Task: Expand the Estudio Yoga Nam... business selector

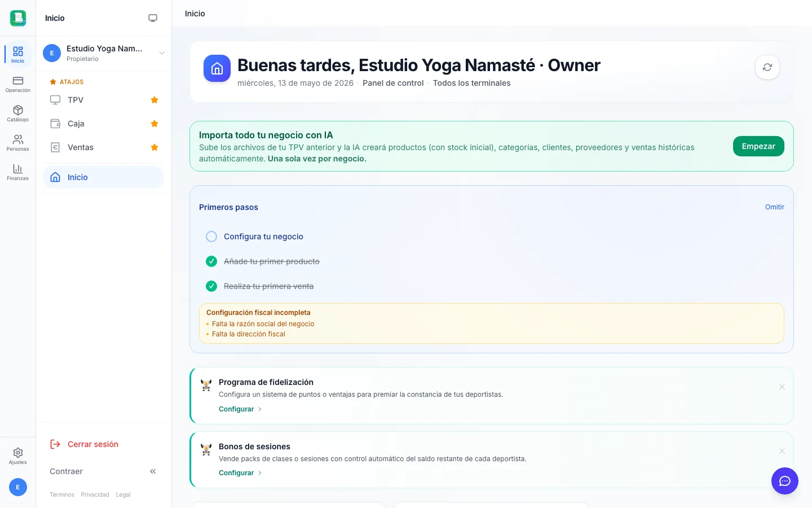Action: click(104, 53)
